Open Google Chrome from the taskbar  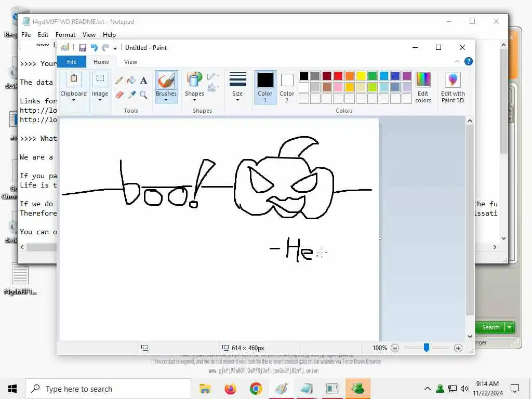coord(256,389)
